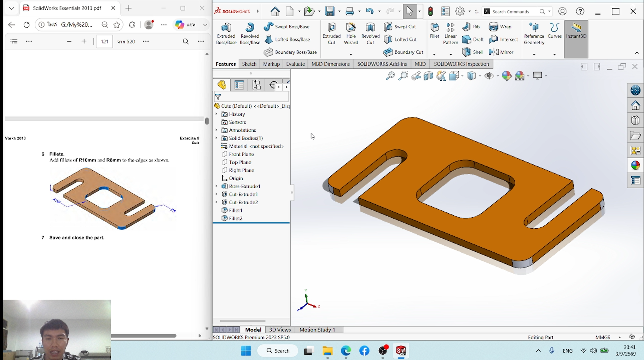Open the MBD Dimensions tab

click(330, 64)
